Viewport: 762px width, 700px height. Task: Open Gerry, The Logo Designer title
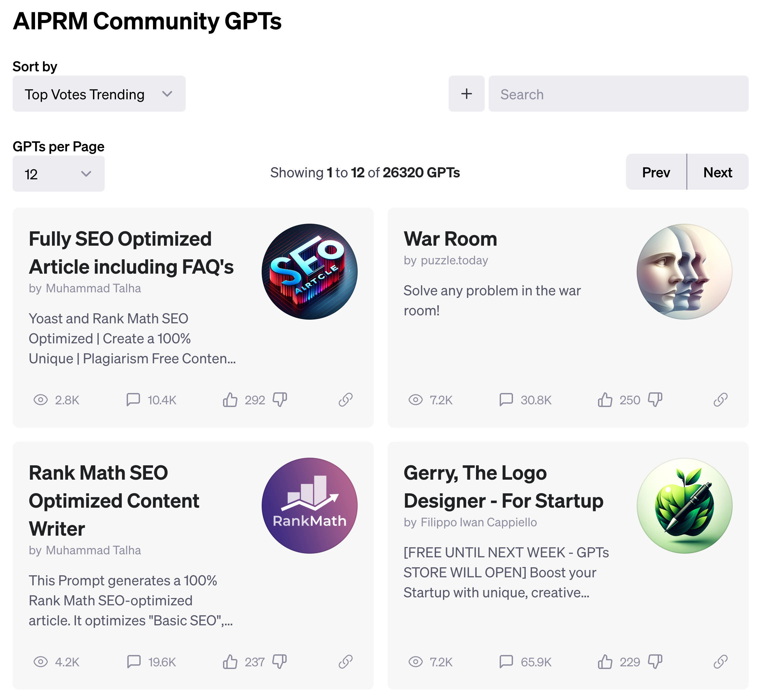point(503,487)
